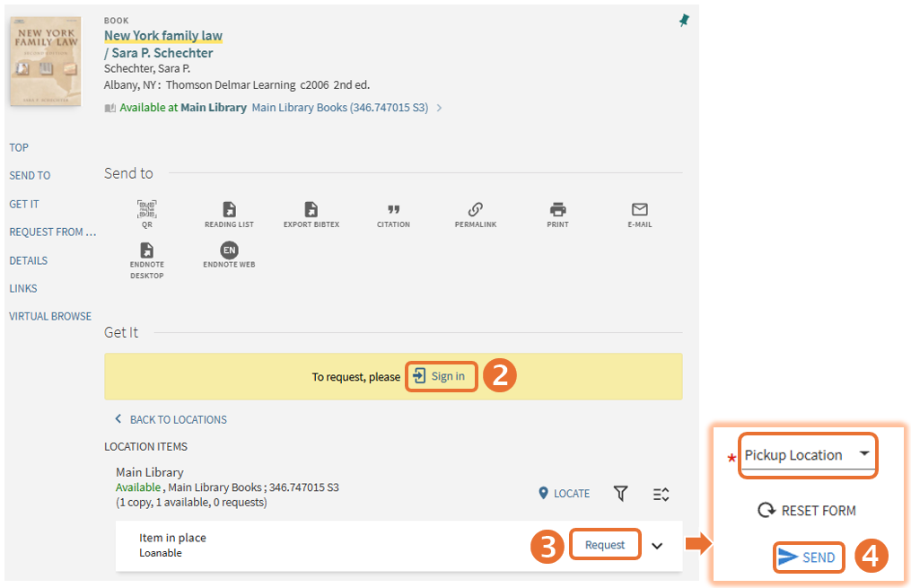This screenshot has height=588, width=911.
Task: Open the Citation tool
Action: (x=393, y=210)
